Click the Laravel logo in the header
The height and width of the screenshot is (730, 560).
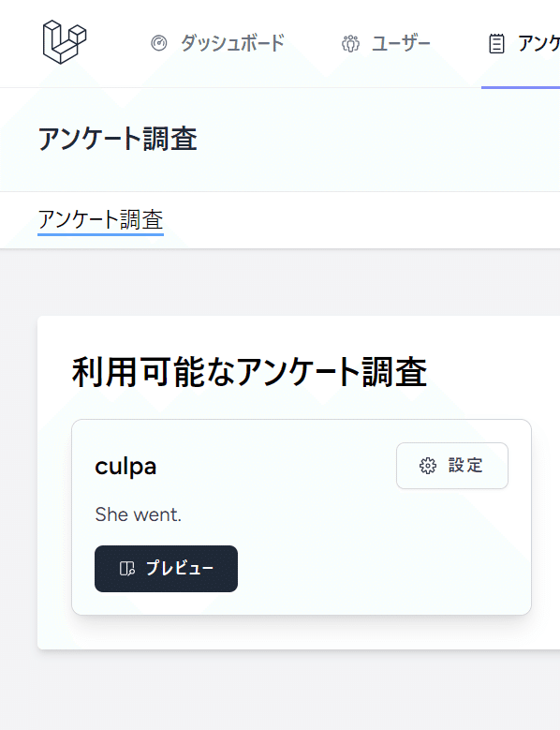coord(65,42)
